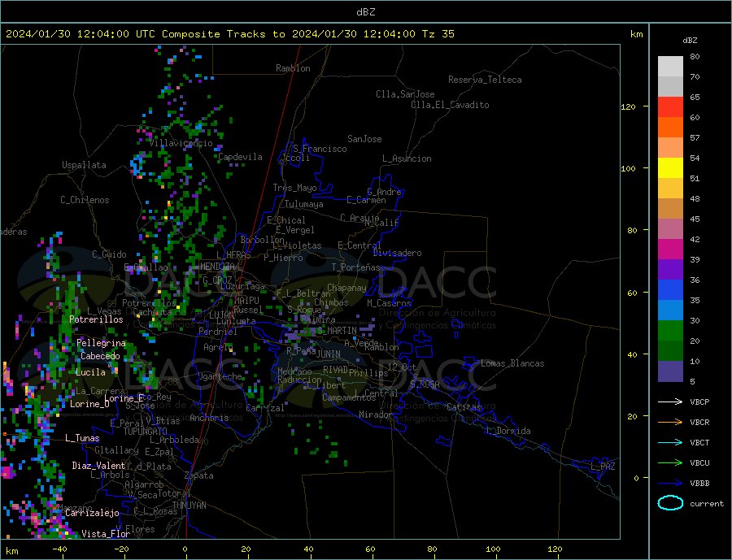Viewport: 732px width, 560px height.
Task: Click the Lucila label
Action: click(x=90, y=372)
